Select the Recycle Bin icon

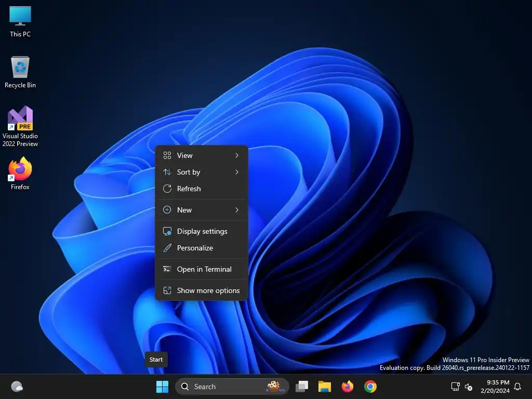point(20,72)
